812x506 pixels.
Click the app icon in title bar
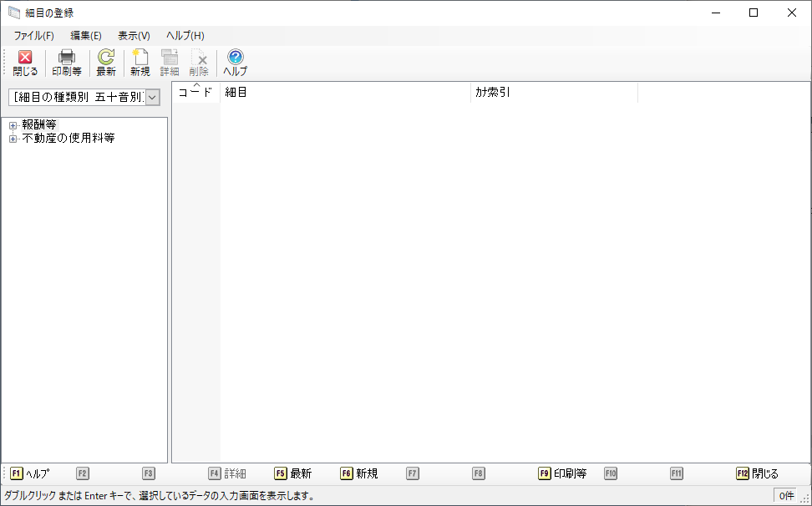pyautogui.click(x=13, y=13)
